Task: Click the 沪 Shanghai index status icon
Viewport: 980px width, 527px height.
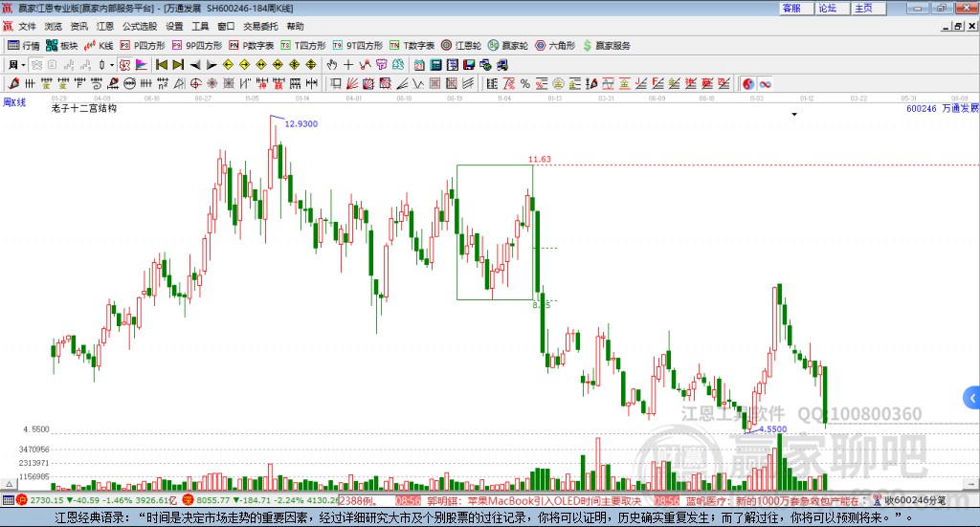Action: coord(21,499)
